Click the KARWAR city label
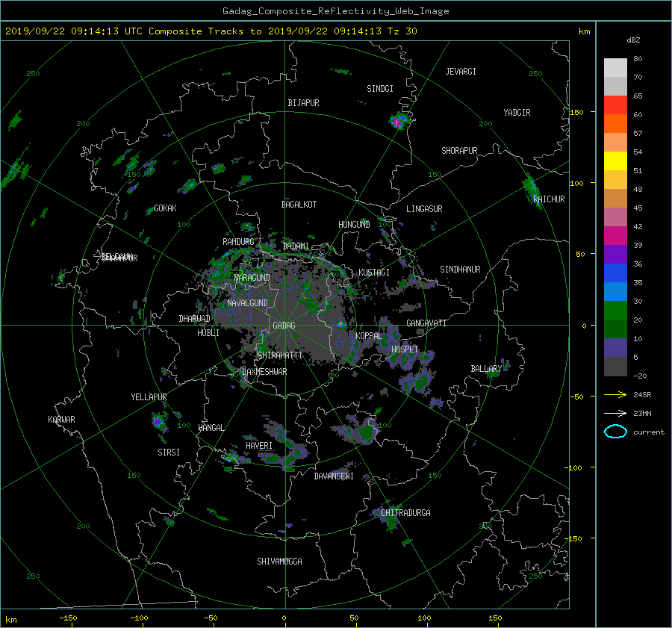672x628 pixels. click(61, 420)
